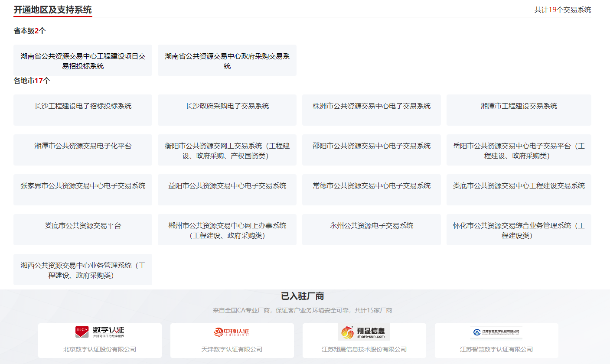Viewport: 610px width, 364px height.
Task: Click the 开通地区及支持系统 section heading
Action: (x=52, y=10)
